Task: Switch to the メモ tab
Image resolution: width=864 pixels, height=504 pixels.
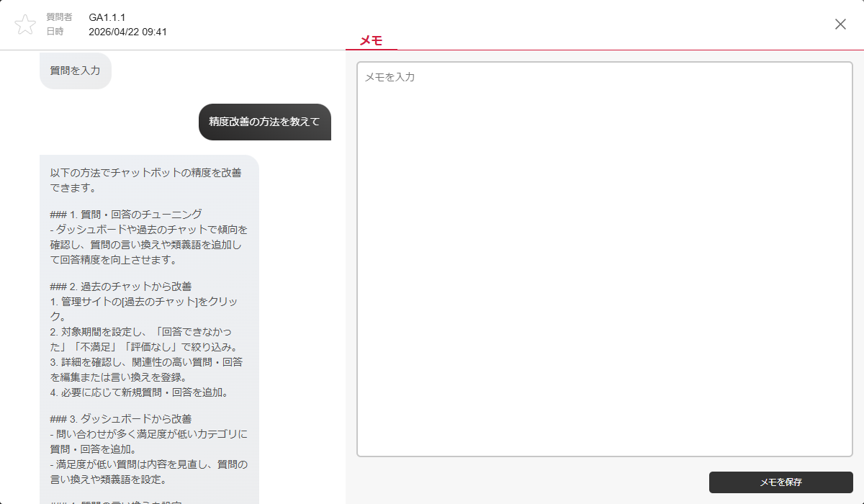Action: pyautogui.click(x=371, y=40)
